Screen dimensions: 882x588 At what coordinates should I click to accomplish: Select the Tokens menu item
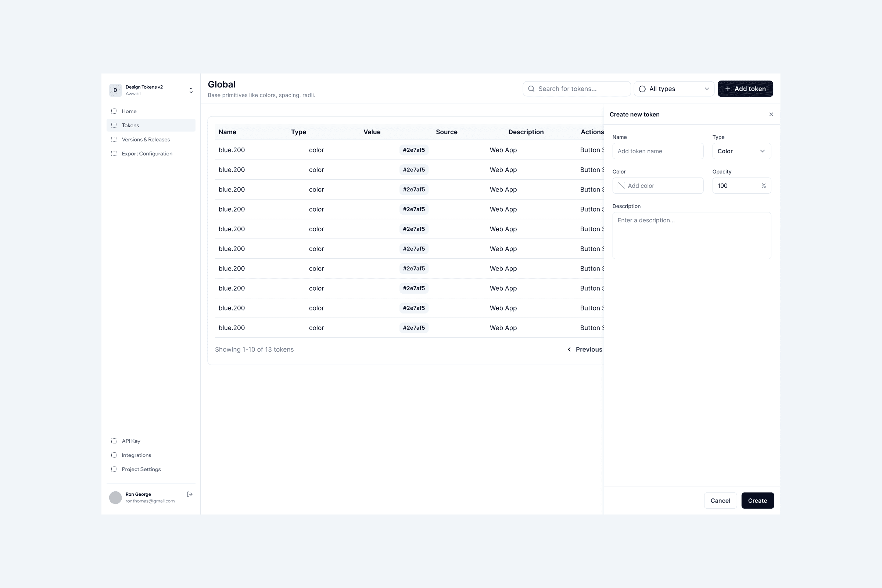click(x=130, y=126)
